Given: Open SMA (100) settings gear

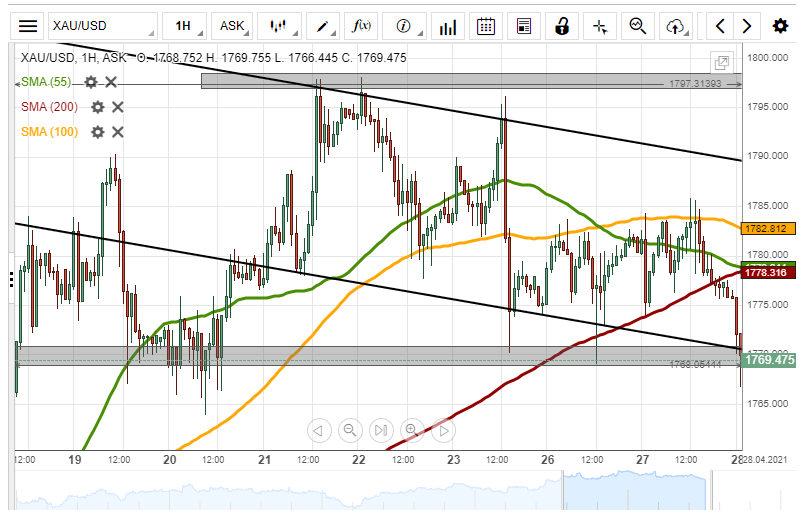Looking at the screenshot, I should [97, 132].
